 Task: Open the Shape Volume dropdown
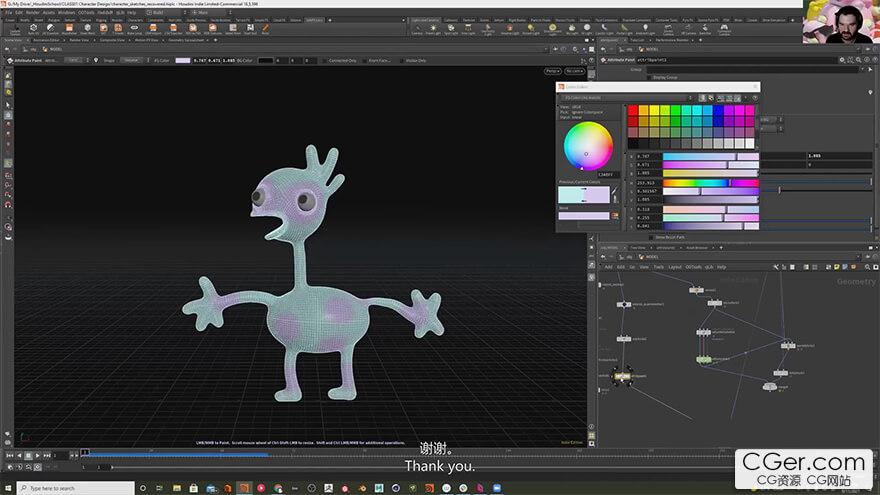[131, 60]
